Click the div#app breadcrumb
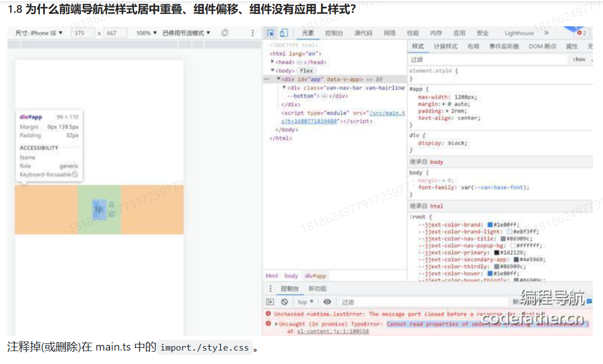 point(315,276)
